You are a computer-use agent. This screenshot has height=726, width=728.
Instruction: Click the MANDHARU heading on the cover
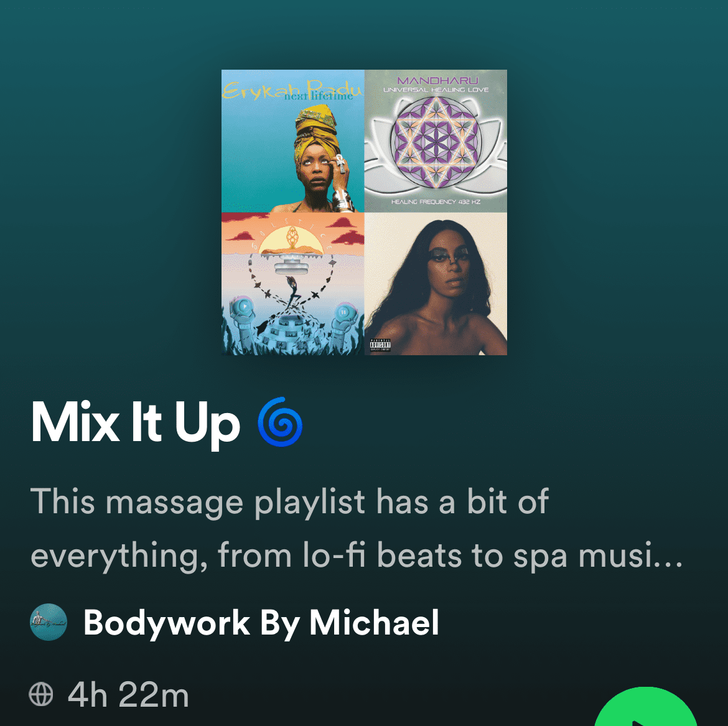coord(437,81)
